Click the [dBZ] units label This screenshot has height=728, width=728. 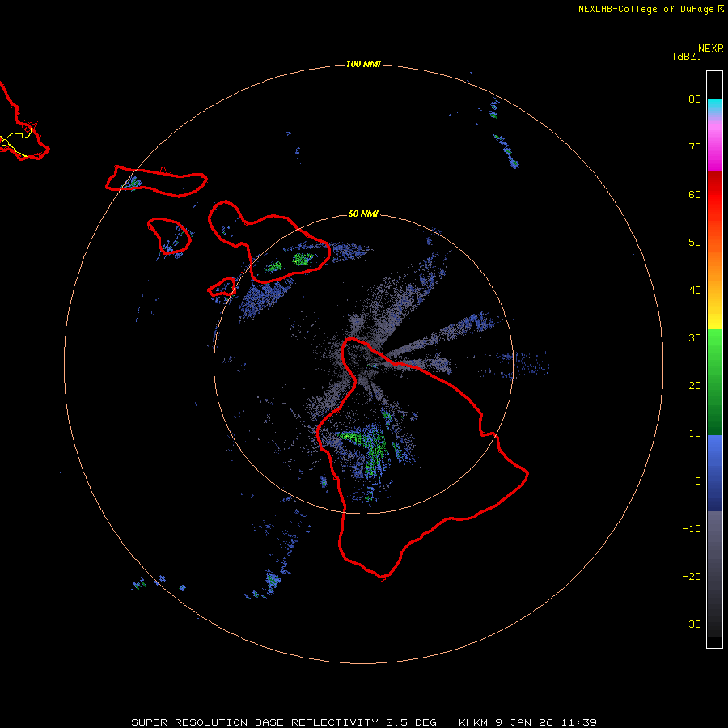point(687,56)
